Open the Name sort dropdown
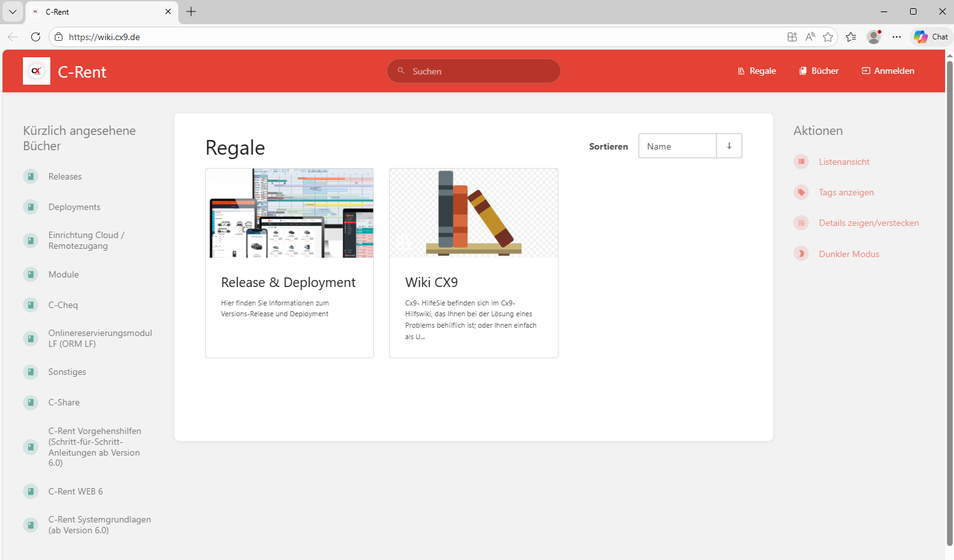The height and width of the screenshot is (560, 954). point(678,146)
